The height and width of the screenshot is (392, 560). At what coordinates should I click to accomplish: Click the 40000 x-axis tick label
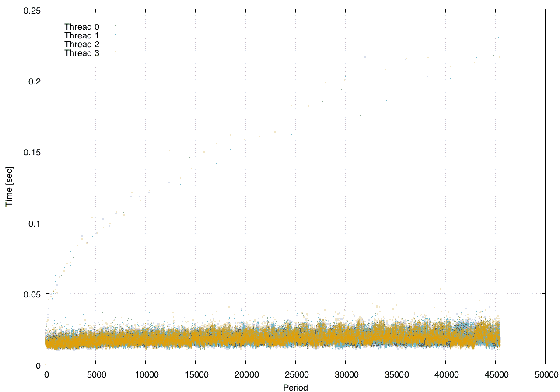tap(445, 374)
